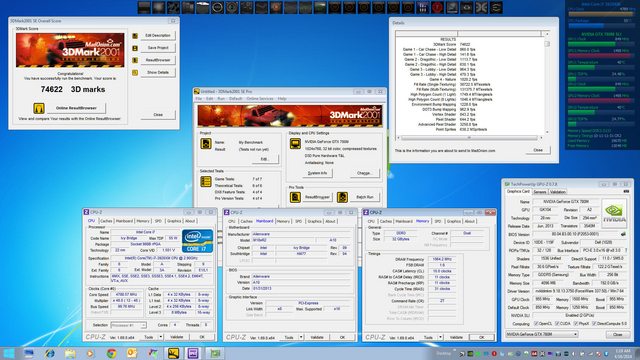Open the Tools dropdown arrow in the CPU-Z Mainboard window

point(301,337)
